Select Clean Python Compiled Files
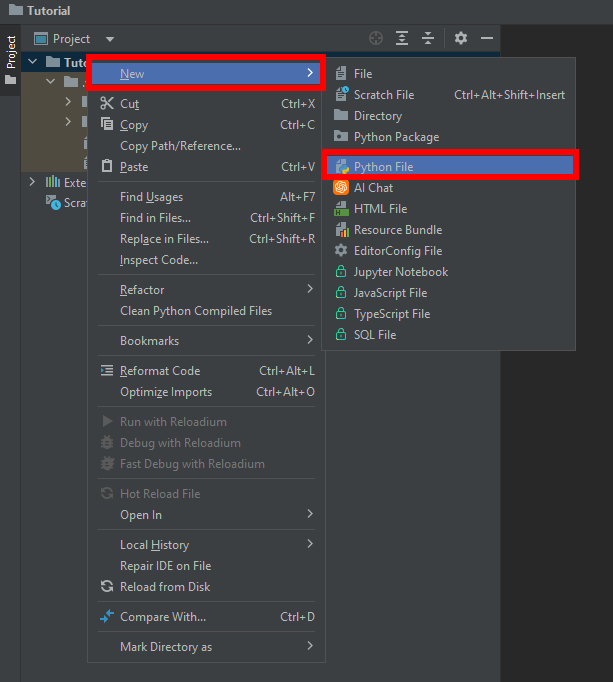Image resolution: width=613 pixels, height=682 pixels. [206, 311]
